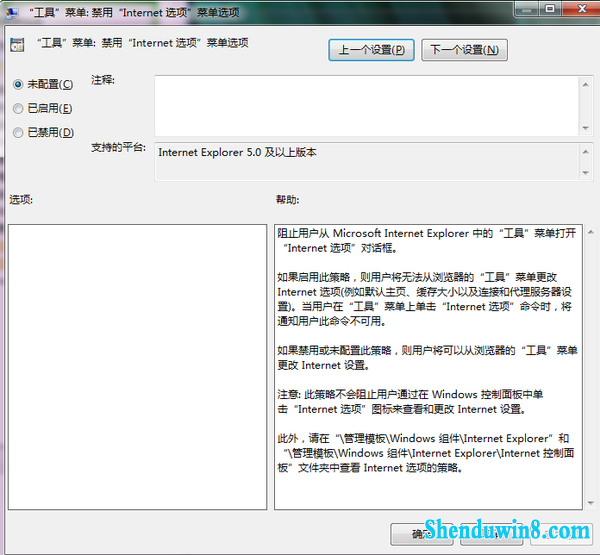Click the policy setting icon beside title

coord(17,45)
